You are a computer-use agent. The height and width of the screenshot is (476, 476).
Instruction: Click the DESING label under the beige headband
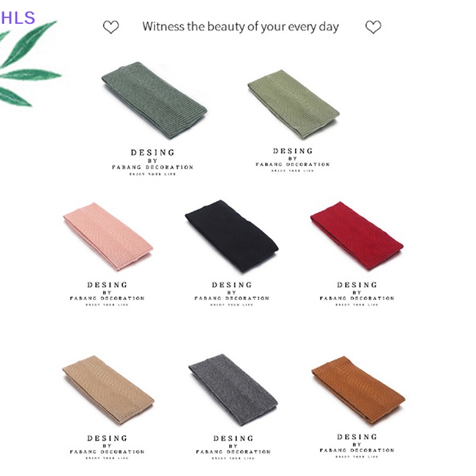107,439
